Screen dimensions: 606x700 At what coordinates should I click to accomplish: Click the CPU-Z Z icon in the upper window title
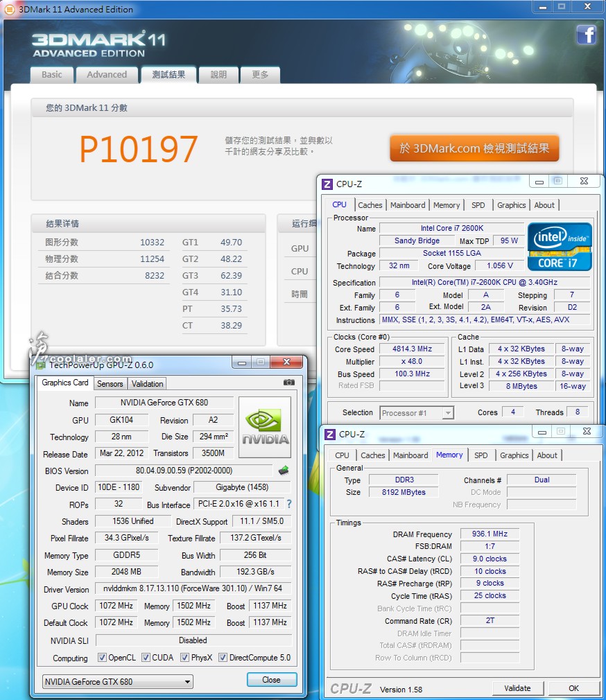click(x=327, y=184)
